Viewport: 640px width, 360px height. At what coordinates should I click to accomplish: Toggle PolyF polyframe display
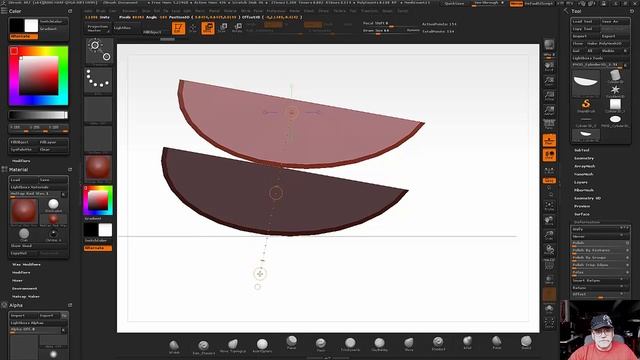pyautogui.click(x=549, y=265)
